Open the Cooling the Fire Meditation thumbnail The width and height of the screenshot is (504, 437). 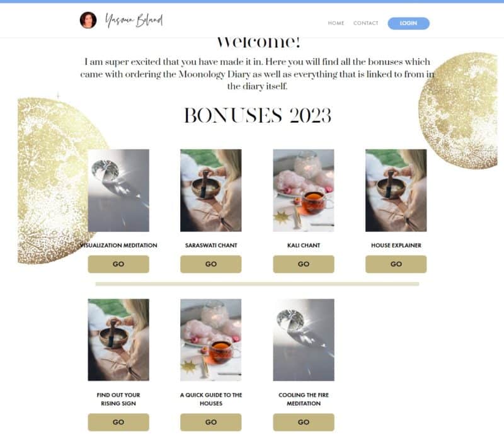tap(304, 340)
